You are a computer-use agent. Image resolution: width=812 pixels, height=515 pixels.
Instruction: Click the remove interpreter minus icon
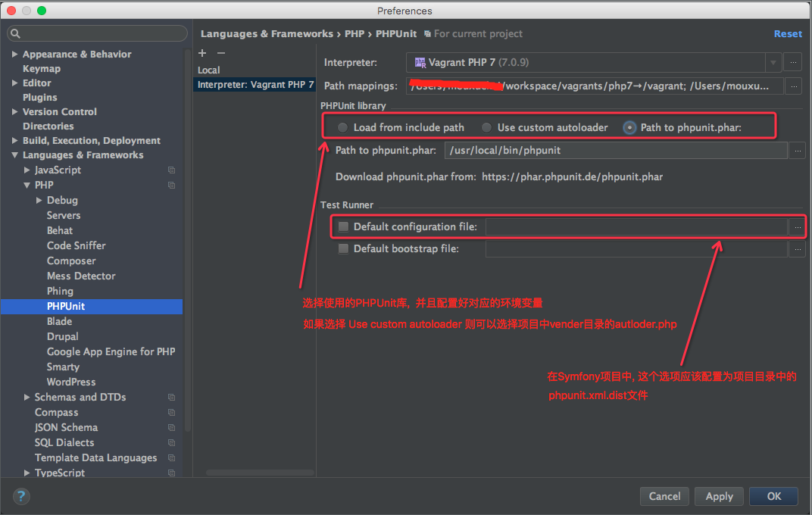[221, 53]
